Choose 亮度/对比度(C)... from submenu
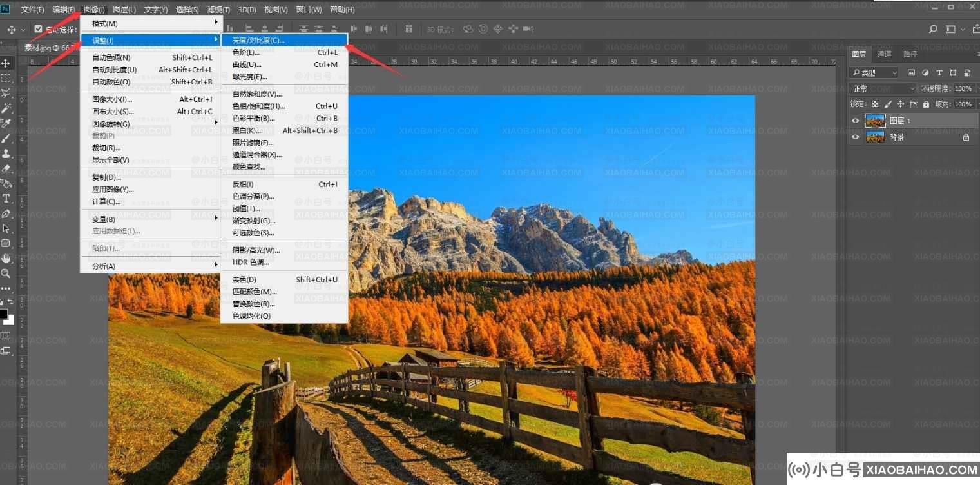This screenshot has width=980, height=485. click(x=284, y=40)
